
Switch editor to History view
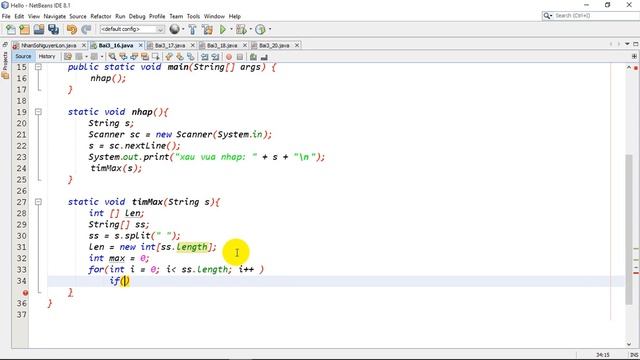pyautogui.click(x=47, y=56)
